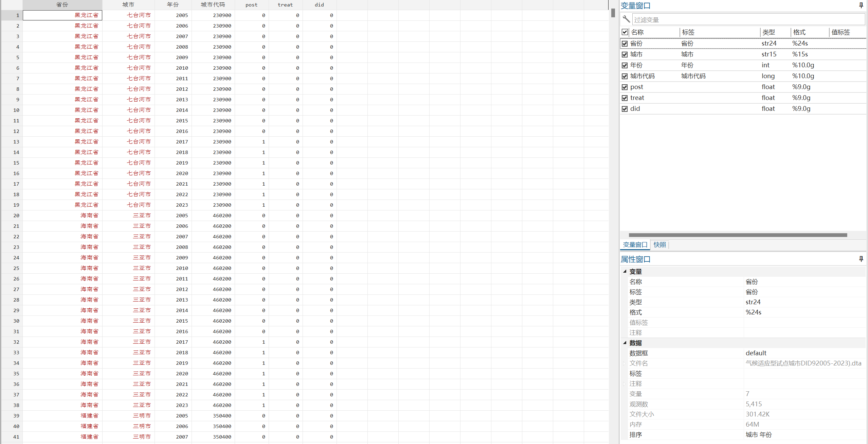Pin the 变量窗口 panel
This screenshot has height=444, width=868.
[861, 5]
